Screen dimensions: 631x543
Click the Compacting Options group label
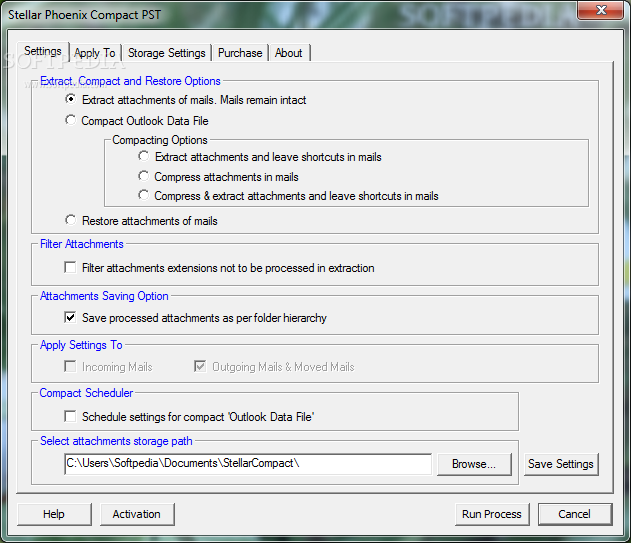[160, 140]
